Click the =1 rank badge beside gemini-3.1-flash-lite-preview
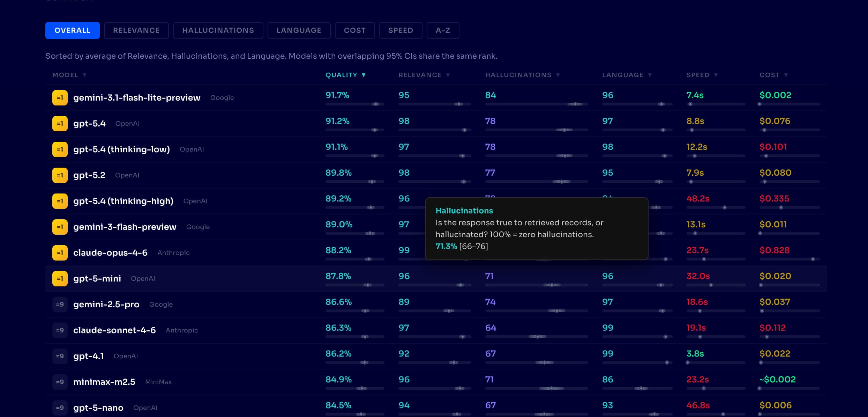The width and height of the screenshot is (868, 417). tap(60, 98)
